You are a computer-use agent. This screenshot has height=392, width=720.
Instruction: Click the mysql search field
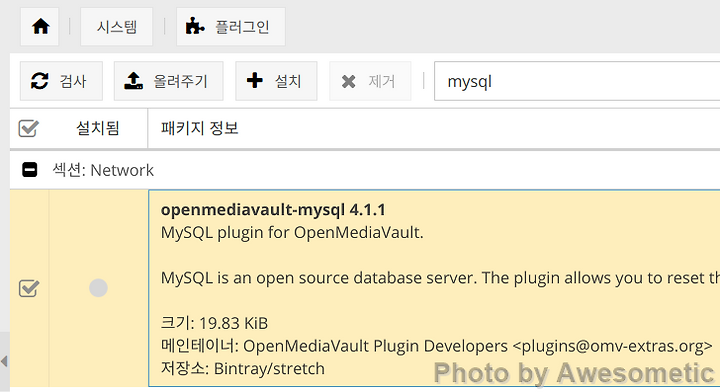coord(577,81)
